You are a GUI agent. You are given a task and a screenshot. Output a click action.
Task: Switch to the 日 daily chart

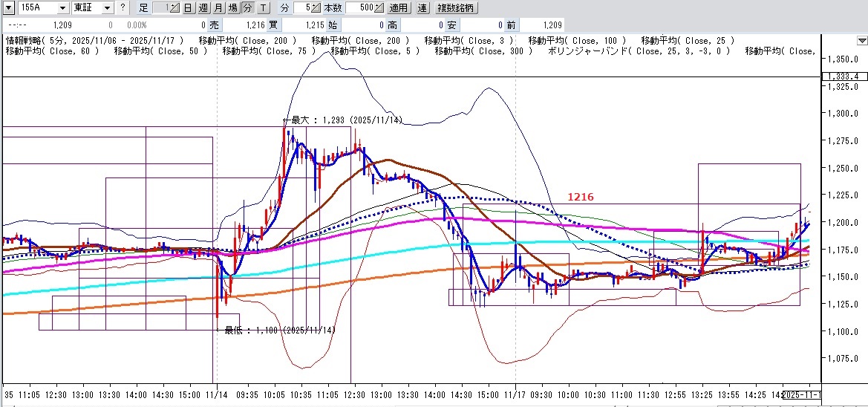(x=188, y=7)
